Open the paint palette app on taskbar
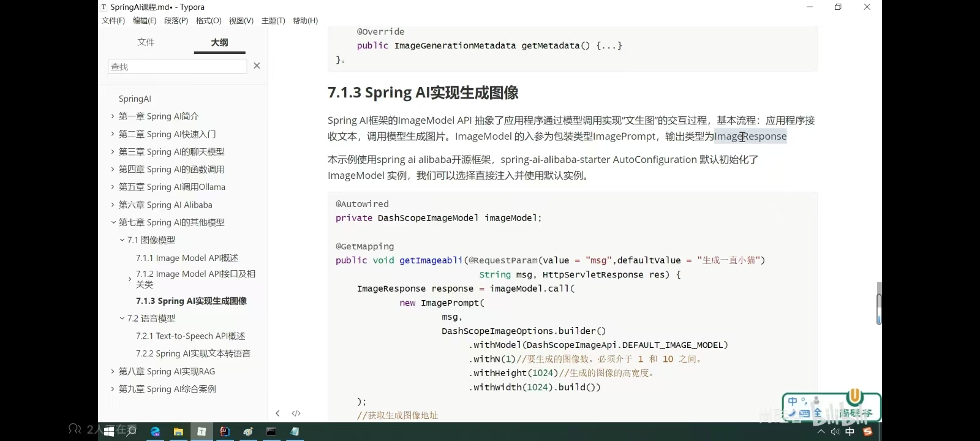Image resolution: width=980 pixels, height=441 pixels. coord(248,432)
